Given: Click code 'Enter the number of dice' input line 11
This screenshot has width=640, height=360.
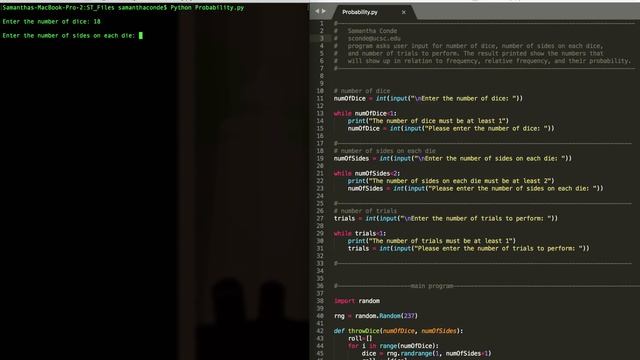Looking at the screenshot, I should (428, 98).
